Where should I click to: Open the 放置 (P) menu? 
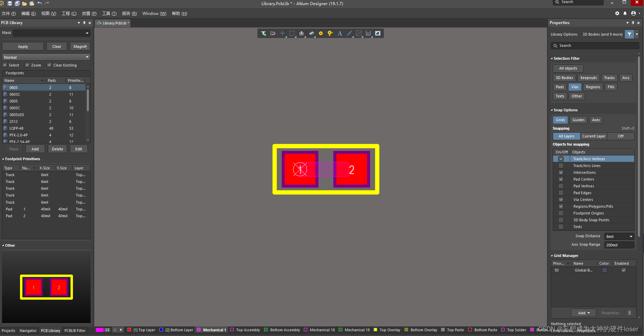click(x=89, y=14)
